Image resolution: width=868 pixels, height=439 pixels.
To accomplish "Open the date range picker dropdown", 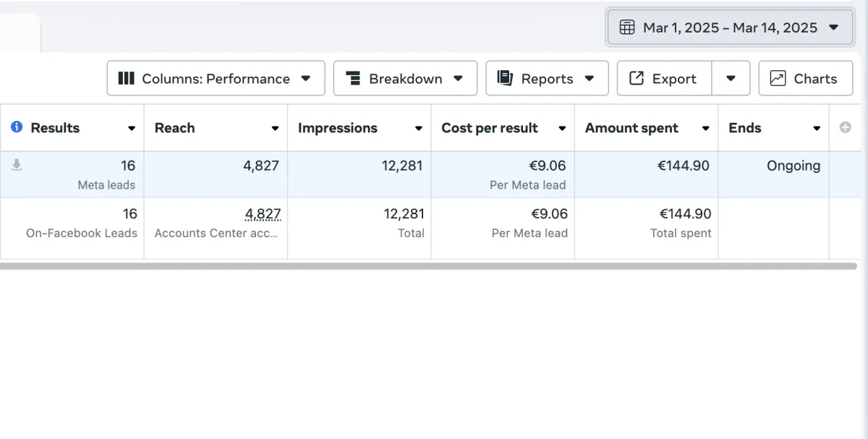I will [833, 27].
